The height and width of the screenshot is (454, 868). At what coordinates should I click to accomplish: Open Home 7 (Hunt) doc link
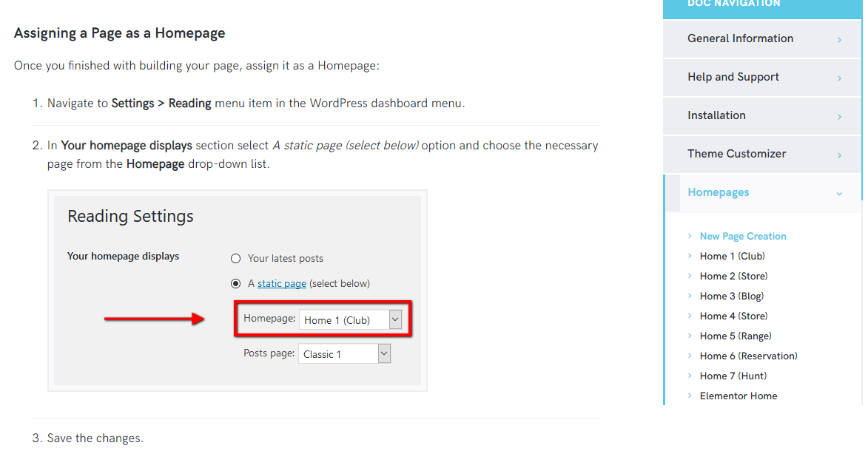tap(733, 376)
